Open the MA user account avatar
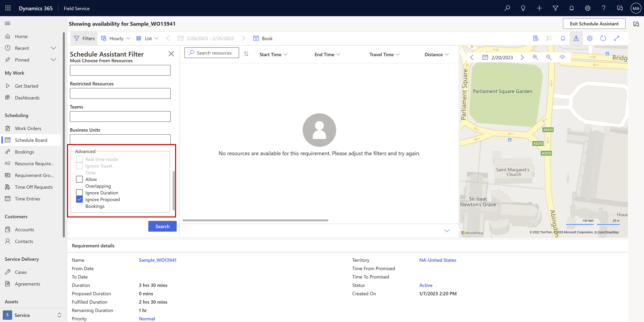Viewport: 644px width, 322px height. coord(636,8)
